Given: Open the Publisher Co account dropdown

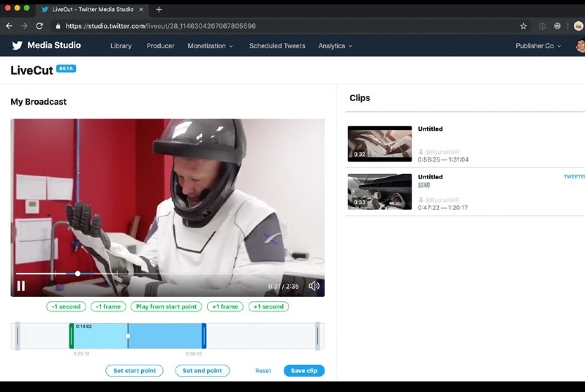Looking at the screenshot, I should pyautogui.click(x=538, y=46).
